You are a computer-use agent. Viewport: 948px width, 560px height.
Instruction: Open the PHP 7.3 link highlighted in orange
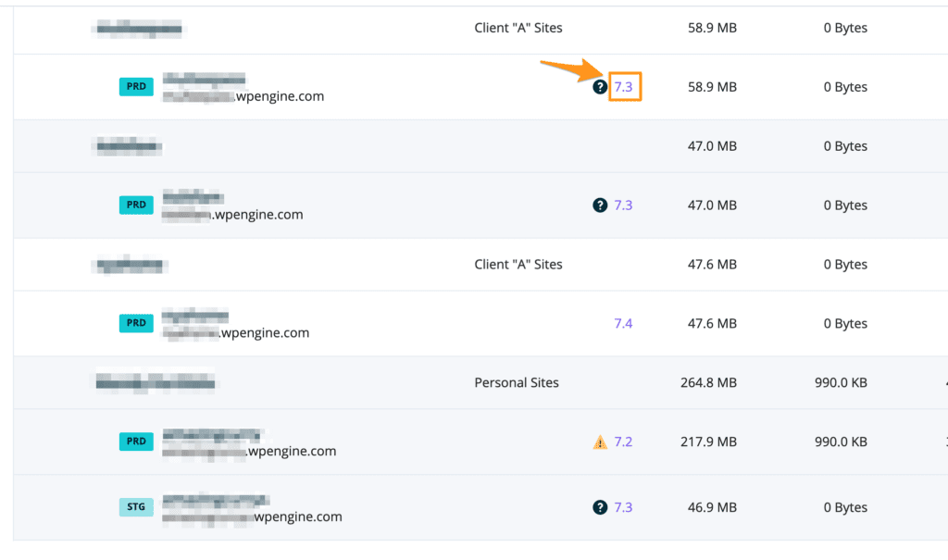point(624,87)
